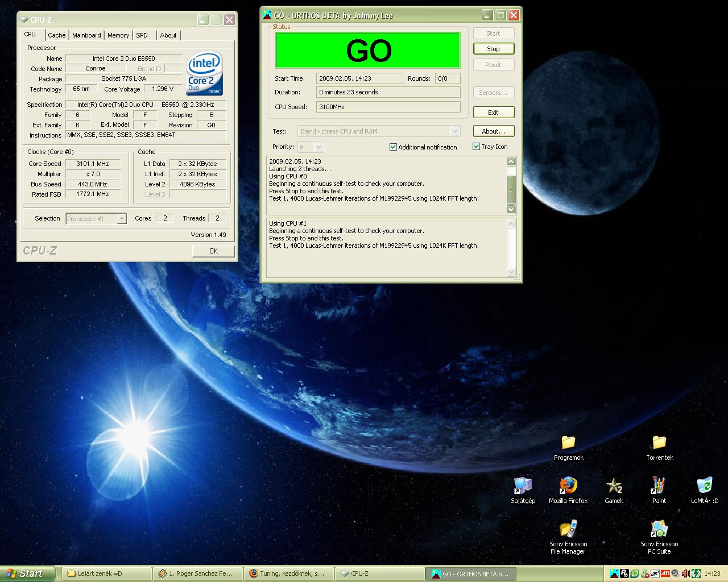
Task: Click the Start button in ORTHOS
Action: point(493,34)
